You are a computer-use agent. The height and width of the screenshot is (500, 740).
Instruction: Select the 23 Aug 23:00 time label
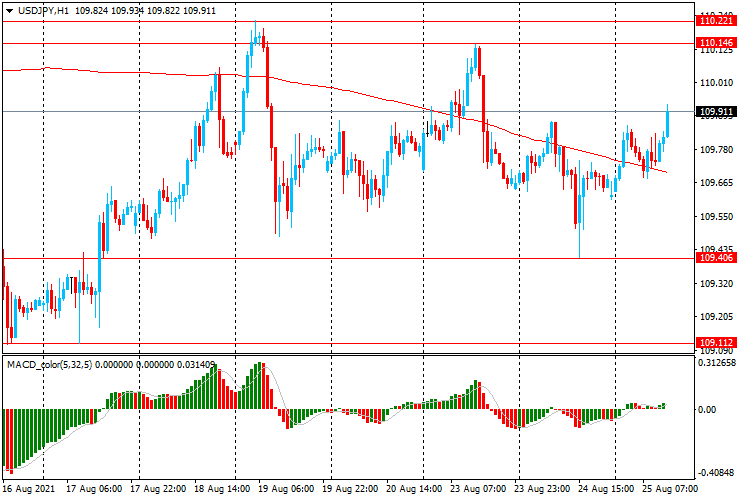coord(542,488)
